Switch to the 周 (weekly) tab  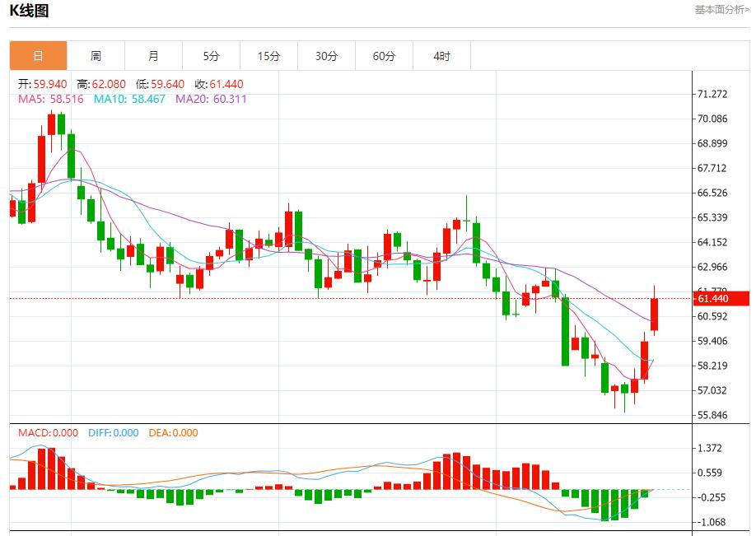click(96, 56)
